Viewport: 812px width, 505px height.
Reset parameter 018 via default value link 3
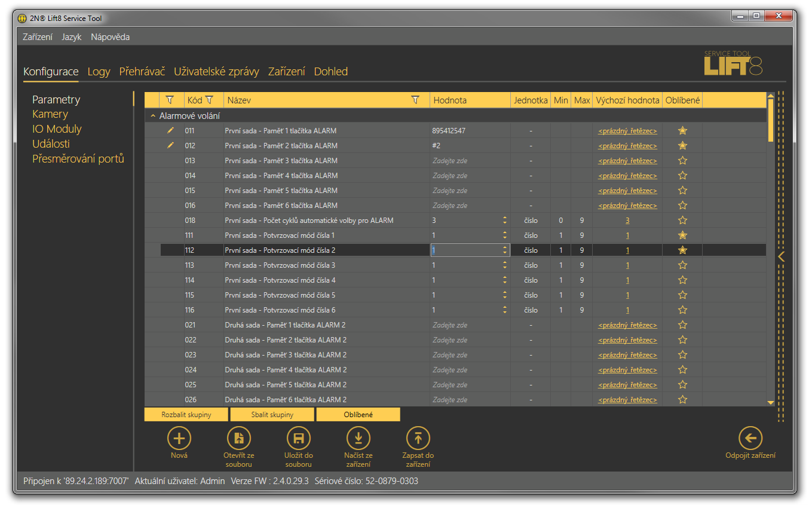coord(627,221)
